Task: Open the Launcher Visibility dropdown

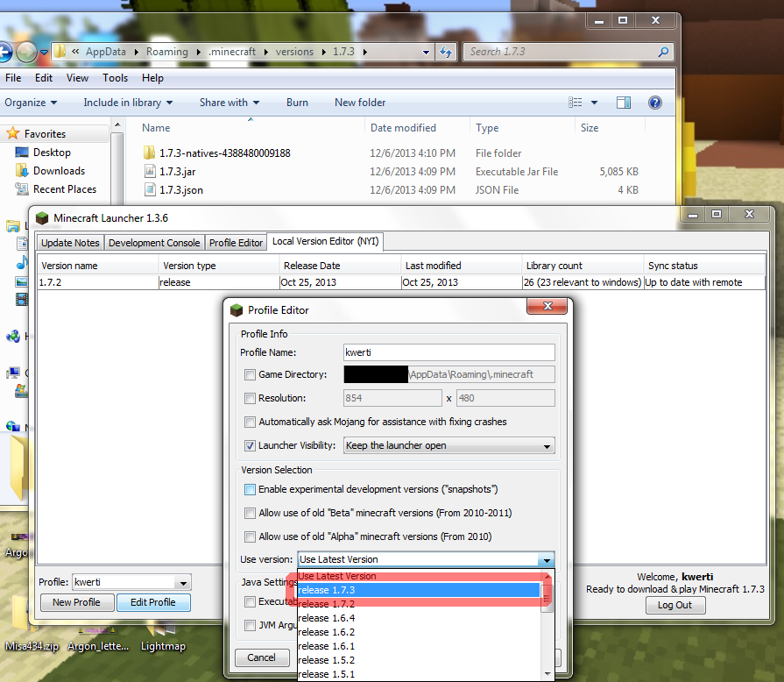Action: 449,445
